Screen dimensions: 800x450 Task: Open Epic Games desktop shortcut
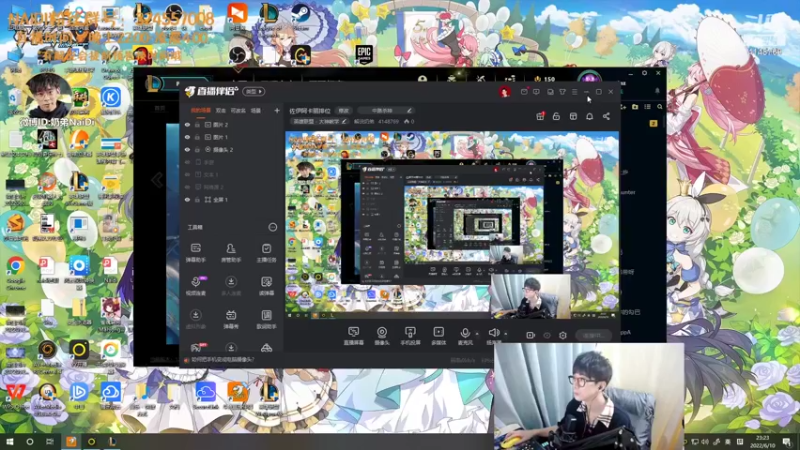(364, 54)
